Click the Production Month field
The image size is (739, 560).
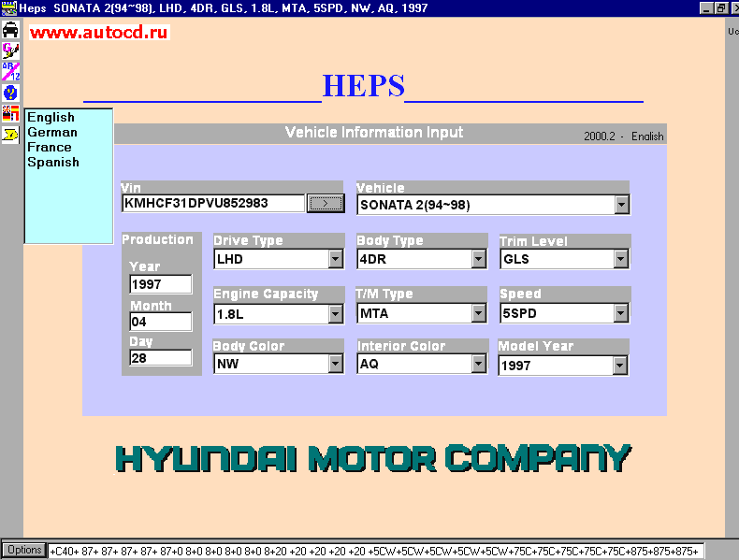point(161,322)
